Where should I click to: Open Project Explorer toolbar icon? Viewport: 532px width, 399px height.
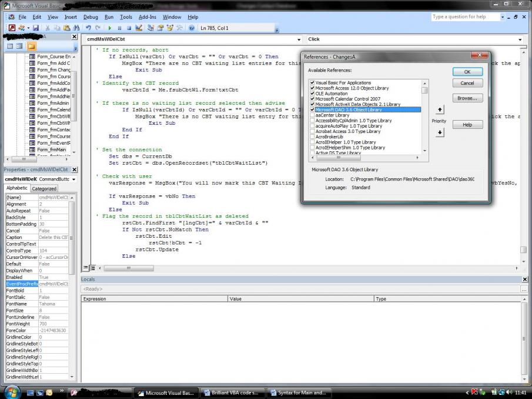pyautogui.click(x=150, y=28)
